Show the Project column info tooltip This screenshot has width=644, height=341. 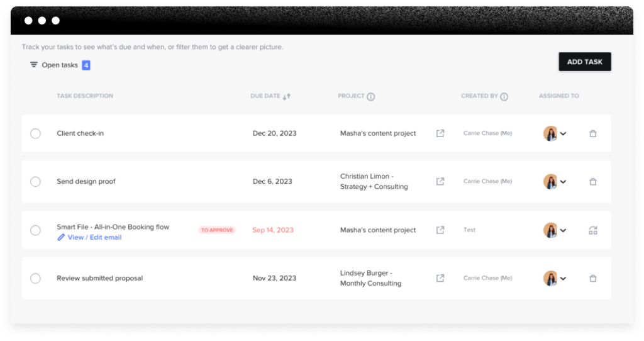pos(371,96)
